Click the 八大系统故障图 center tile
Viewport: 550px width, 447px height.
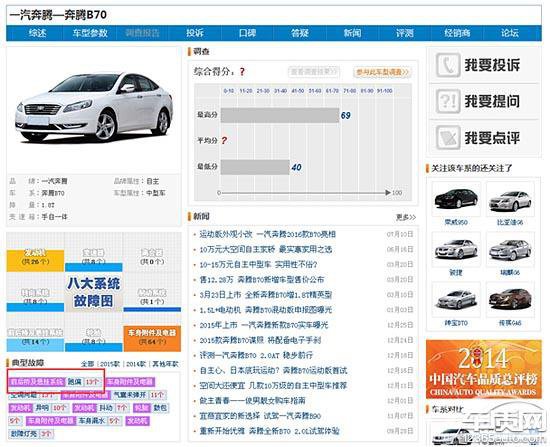coord(94,292)
